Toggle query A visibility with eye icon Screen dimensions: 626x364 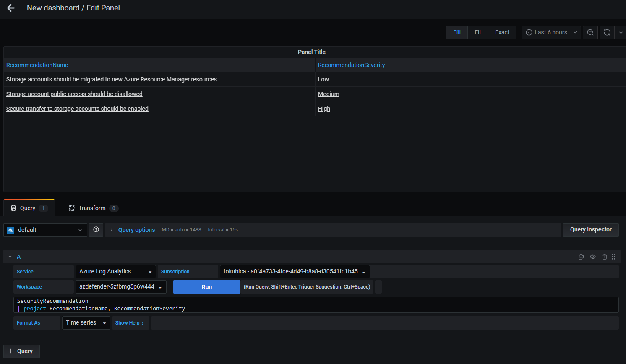593,257
